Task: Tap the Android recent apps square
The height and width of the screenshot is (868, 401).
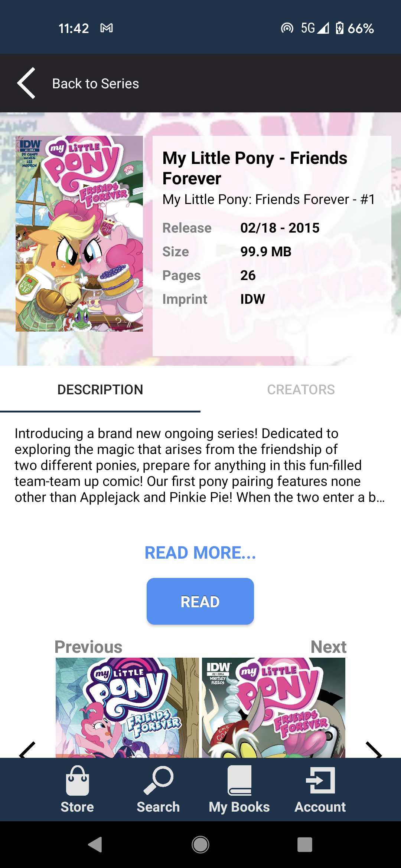Action: (x=305, y=845)
